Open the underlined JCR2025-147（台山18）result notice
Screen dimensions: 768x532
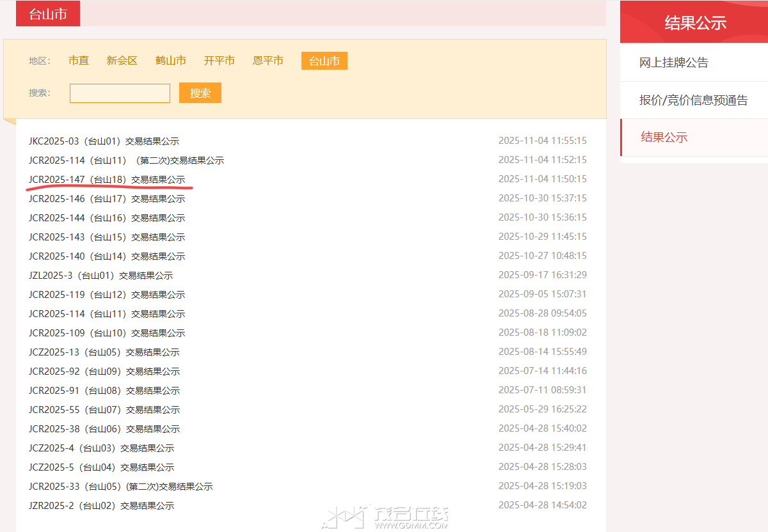(x=106, y=179)
